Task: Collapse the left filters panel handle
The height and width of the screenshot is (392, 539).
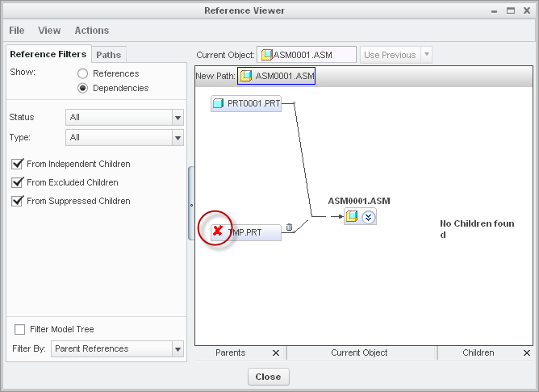Action: (191, 203)
